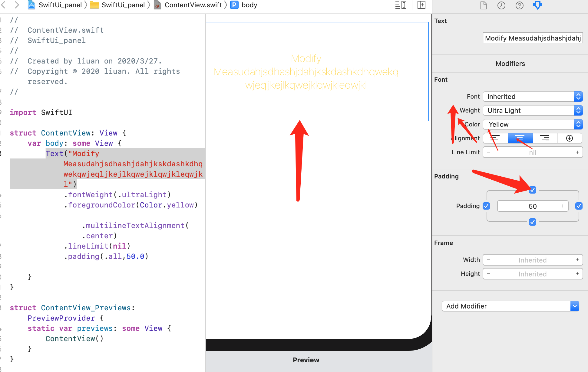Open the History inspector icon
The image size is (588, 372).
tap(501, 5)
